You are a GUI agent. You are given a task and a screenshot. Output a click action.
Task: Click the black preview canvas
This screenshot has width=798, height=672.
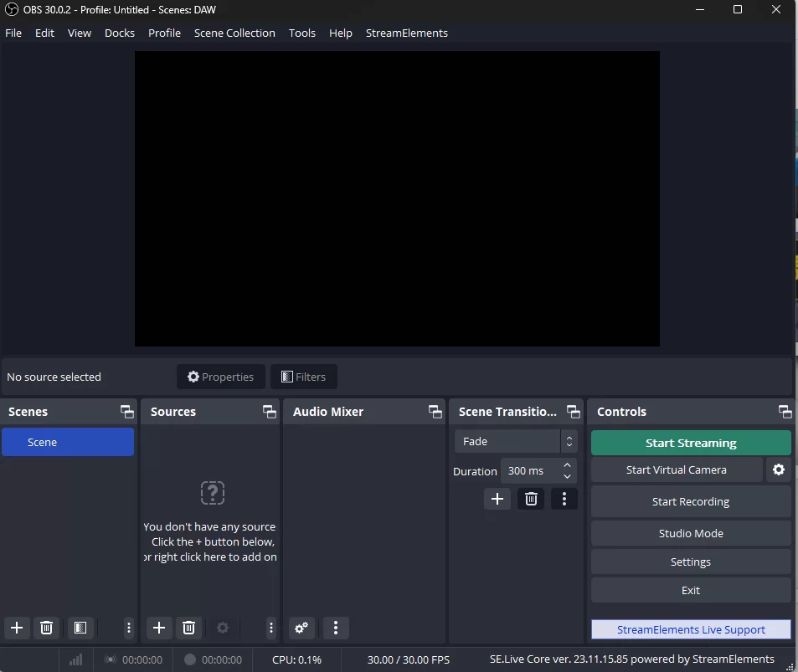(397, 199)
